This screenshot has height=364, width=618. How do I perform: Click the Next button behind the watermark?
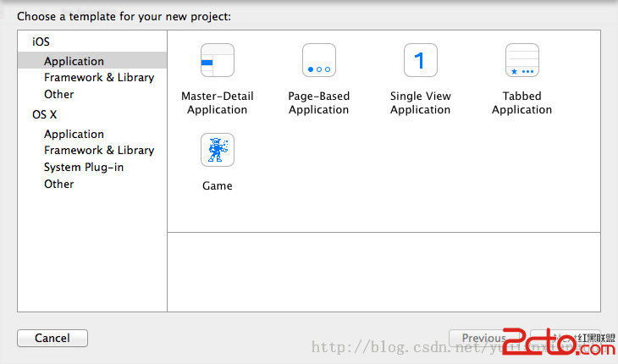tap(569, 339)
